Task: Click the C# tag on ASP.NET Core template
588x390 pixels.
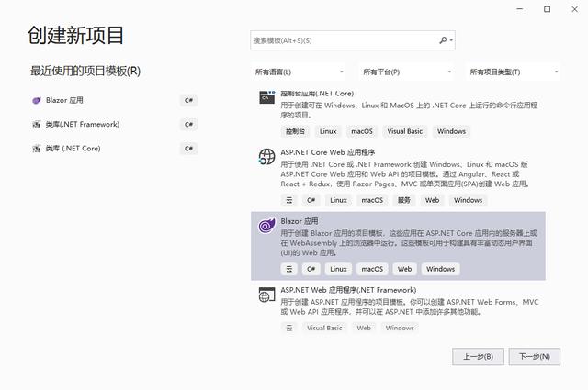Action: pos(311,200)
